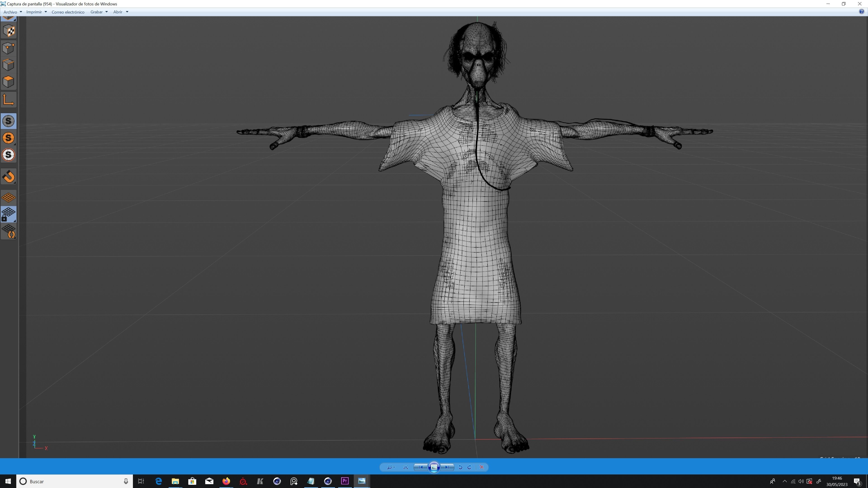Toggle the Locked Workplane padlock grid icon
868x488 pixels.
8,215
